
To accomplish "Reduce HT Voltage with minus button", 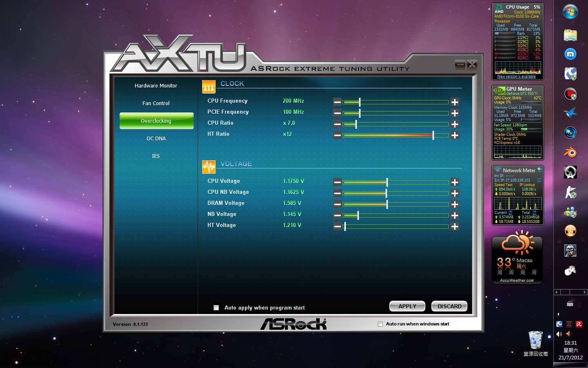I will pyautogui.click(x=337, y=226).
